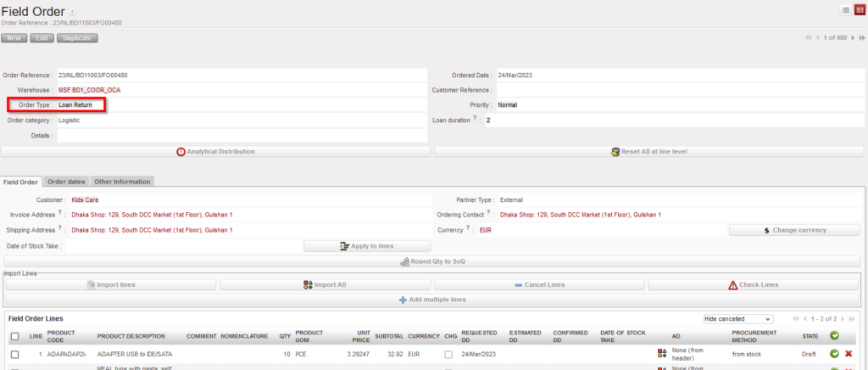Toggle select-all checkbox in lines header

pos(14,337)
